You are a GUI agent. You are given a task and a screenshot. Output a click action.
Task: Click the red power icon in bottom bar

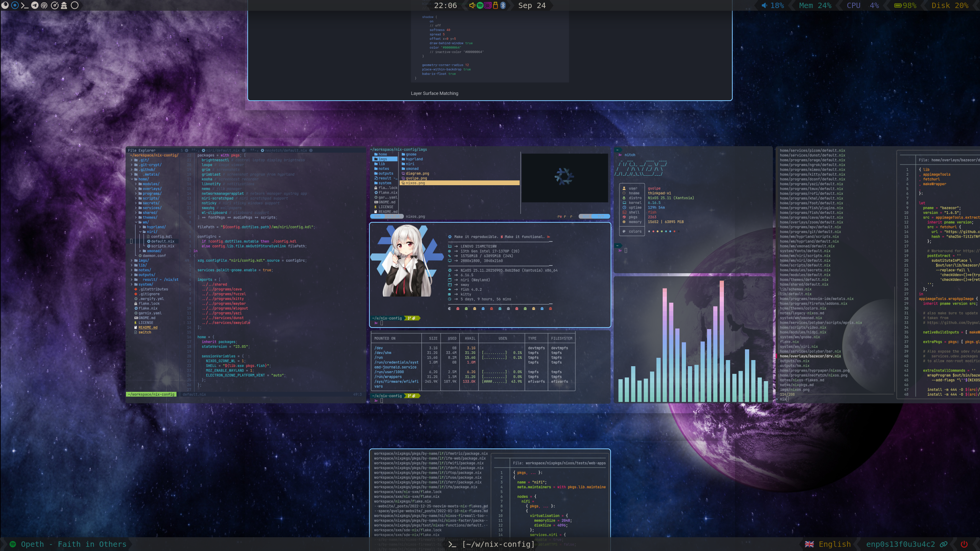pyautogui.click(x=964, y=544)
